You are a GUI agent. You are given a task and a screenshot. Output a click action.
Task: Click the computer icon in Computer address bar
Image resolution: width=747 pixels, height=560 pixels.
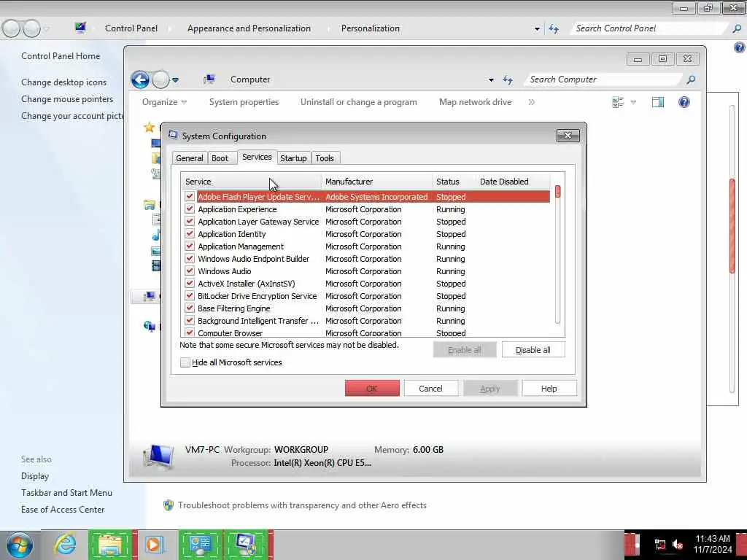point(209,79)
